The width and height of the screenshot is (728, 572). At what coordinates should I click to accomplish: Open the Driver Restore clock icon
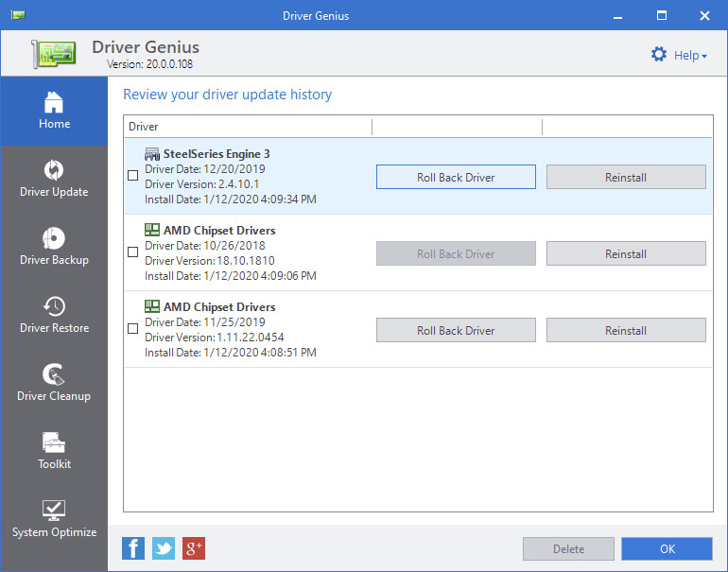tap(54, 306)
